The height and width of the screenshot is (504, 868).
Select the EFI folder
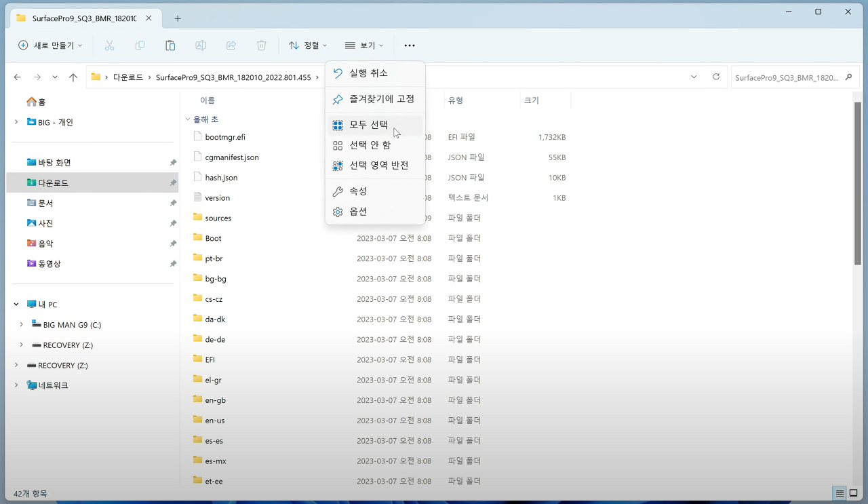pyautogui.click(x=210, y=360)
